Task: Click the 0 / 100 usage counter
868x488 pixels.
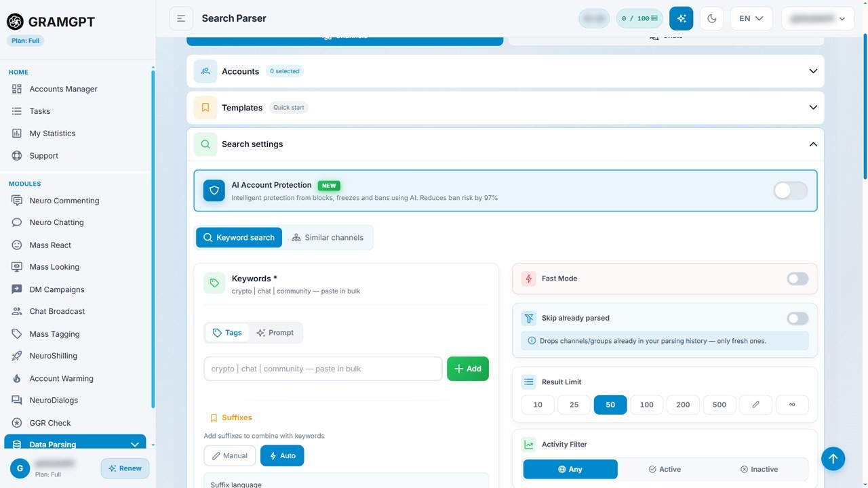Action: tap(639, 18)
